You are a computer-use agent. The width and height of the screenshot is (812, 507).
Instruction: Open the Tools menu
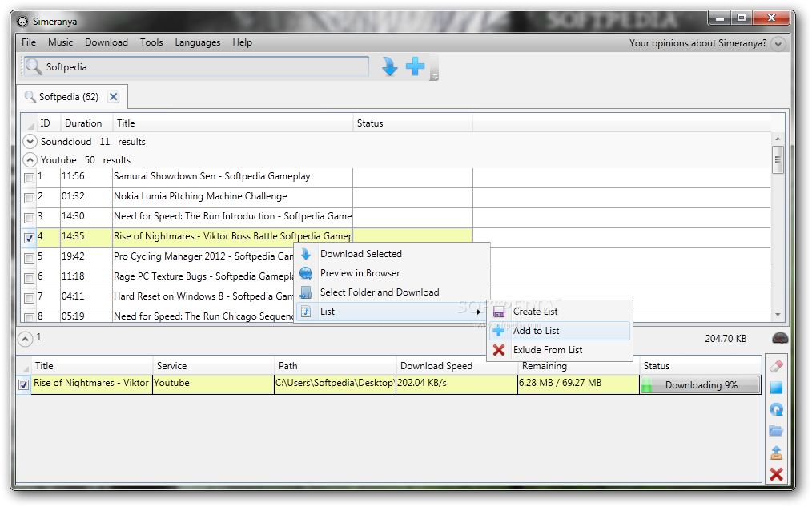151,42
